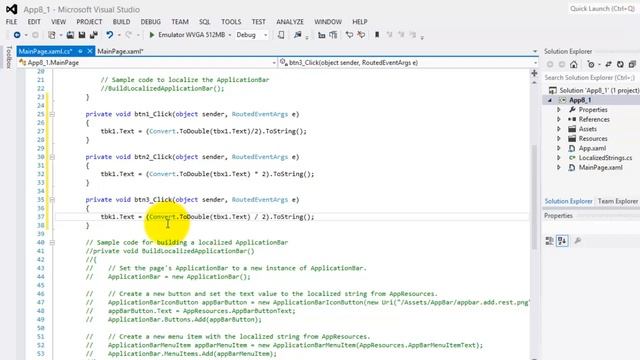Expand the Resources folder node
This screenshot has width=640, height=360.
tap(559, 139)
